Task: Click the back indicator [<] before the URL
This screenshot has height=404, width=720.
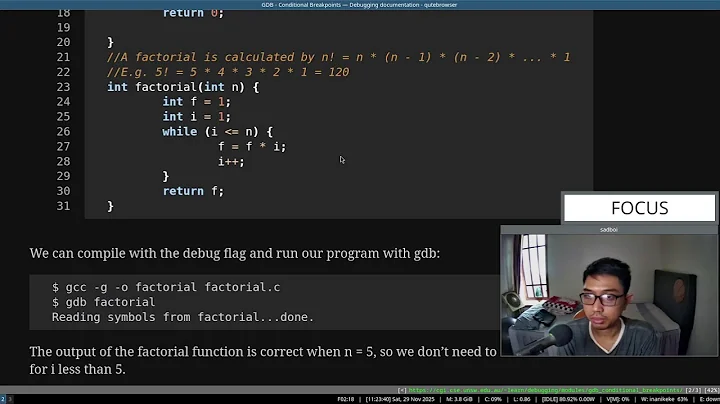Action: tap(402, 390)
